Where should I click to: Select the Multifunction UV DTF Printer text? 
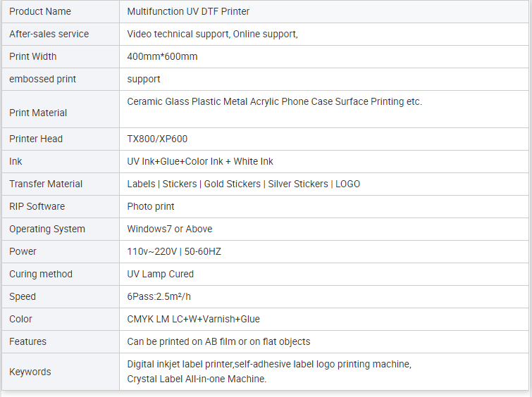[188, 11]
